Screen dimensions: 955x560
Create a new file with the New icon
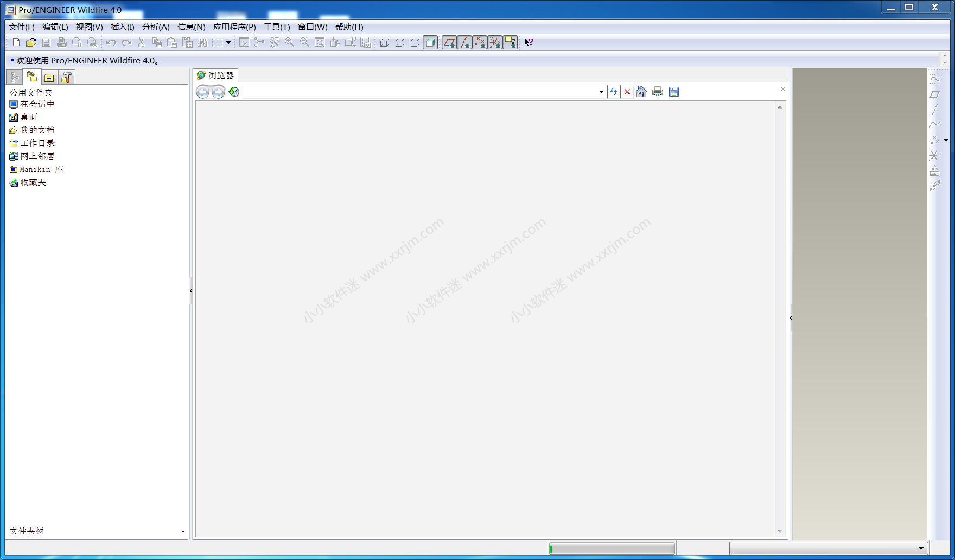(16, 42)
